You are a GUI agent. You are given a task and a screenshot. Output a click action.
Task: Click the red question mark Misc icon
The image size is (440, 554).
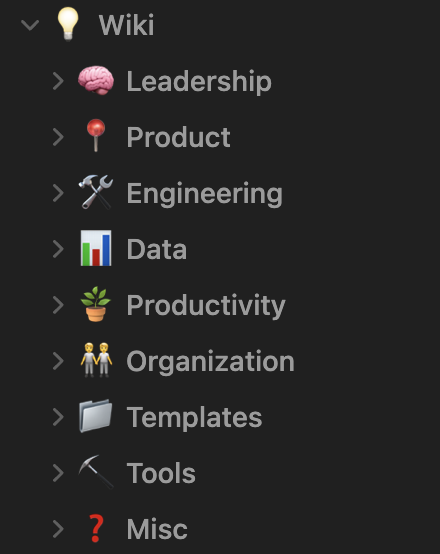click(96, 528)
